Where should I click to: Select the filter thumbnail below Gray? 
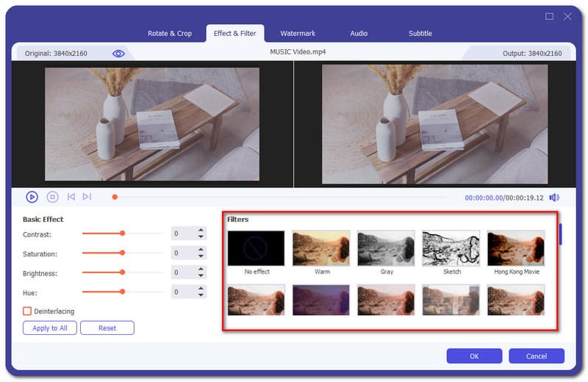[x=387, y=300]
